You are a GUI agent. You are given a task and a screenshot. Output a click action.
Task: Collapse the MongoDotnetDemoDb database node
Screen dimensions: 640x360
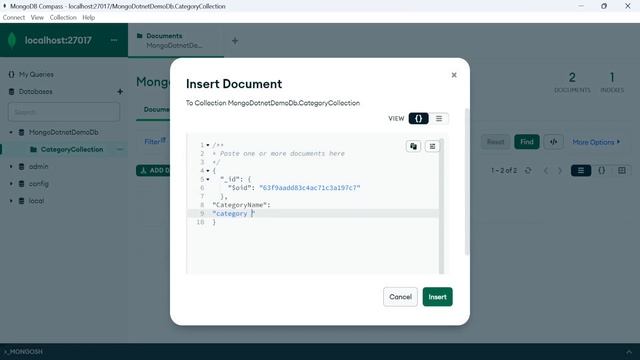(11, 132)
